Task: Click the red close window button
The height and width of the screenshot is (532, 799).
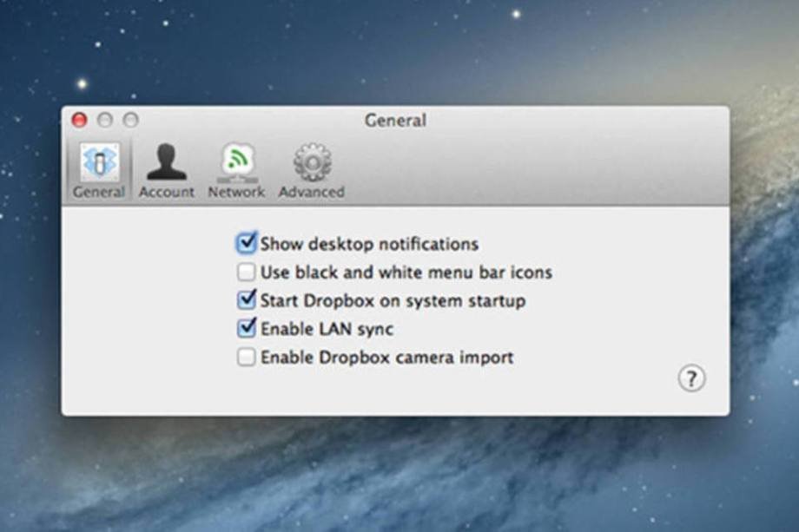Action: click(x=79, y=120)
